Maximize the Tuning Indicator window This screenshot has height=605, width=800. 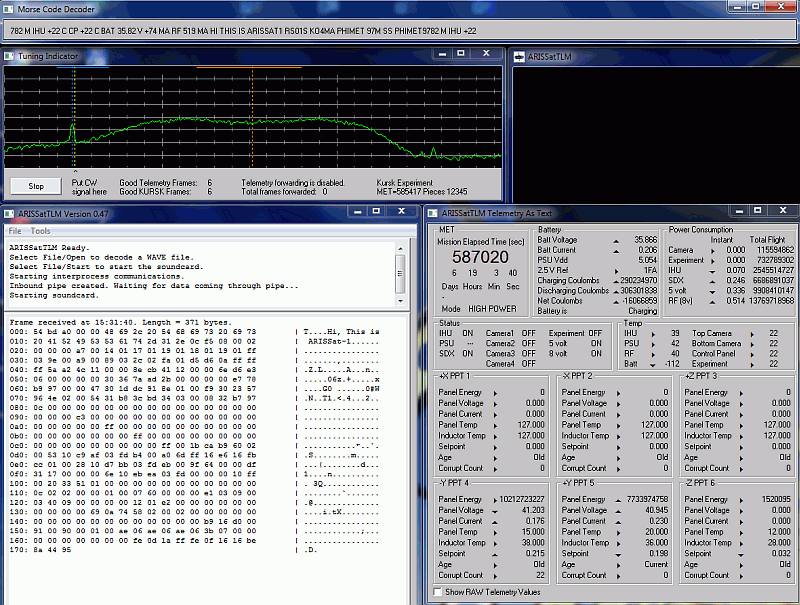[461, 53]
